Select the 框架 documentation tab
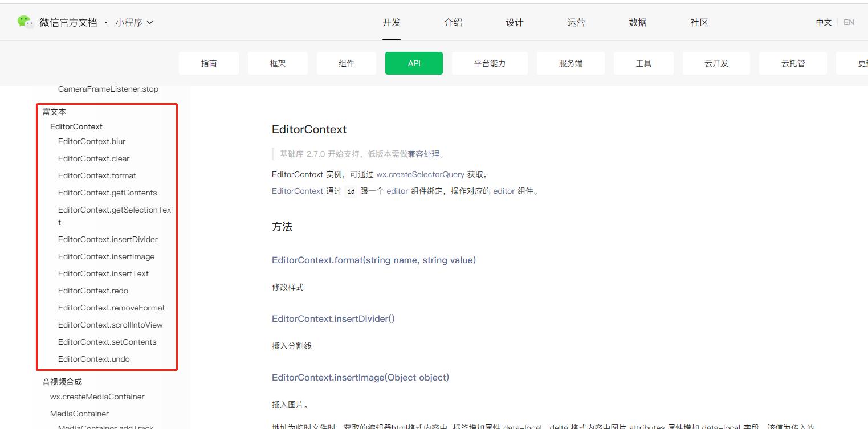The image size is (868, 429). (278, 63)
